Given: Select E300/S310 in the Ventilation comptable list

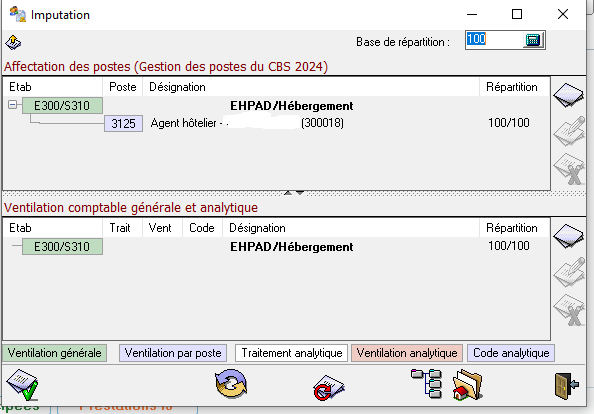Looking at the screenshot, I should coord(62,247).
